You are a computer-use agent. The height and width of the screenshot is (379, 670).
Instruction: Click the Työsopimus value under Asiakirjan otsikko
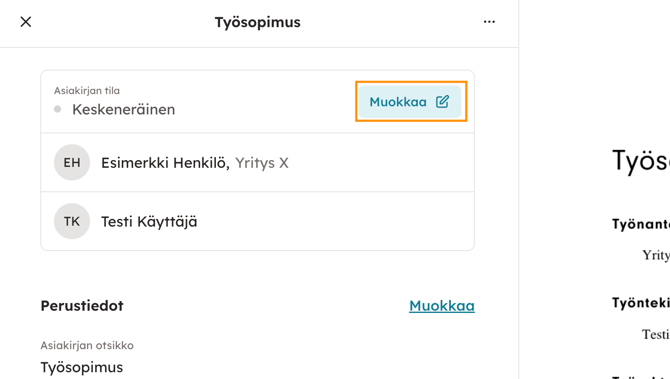point(82,367)
